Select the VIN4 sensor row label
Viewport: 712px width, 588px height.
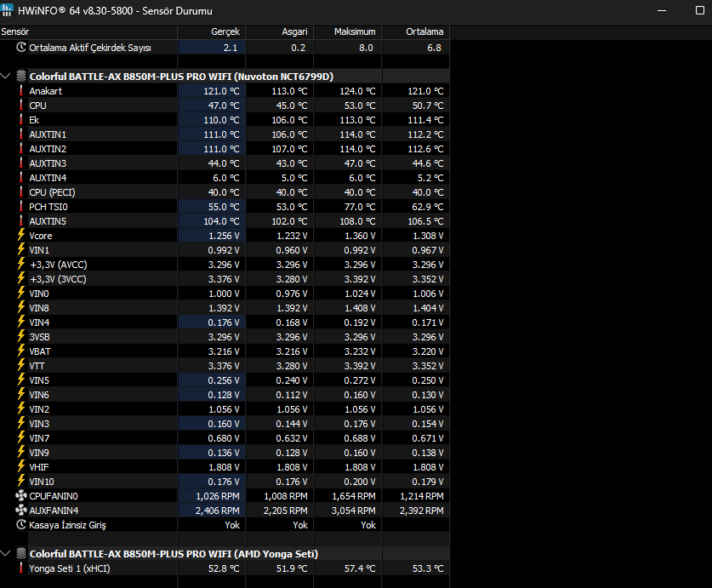(39, 323)
